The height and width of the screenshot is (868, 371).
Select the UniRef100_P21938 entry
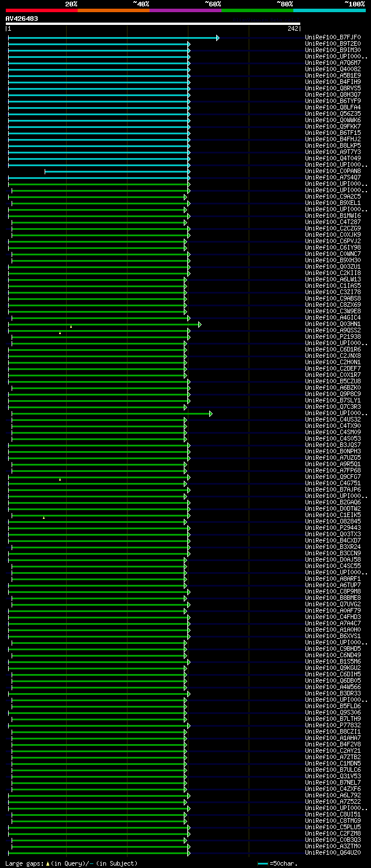click(x=333, y=337)
